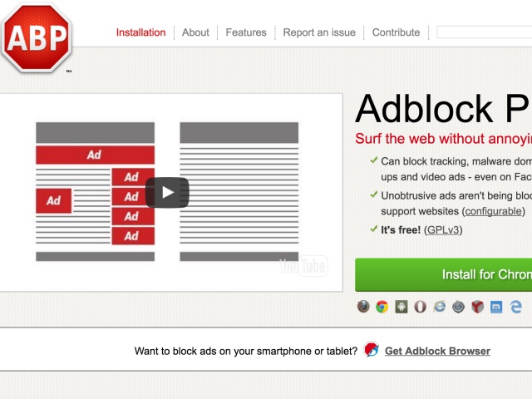Image resolution: width=532 pixels, height=399 pixels.
Task: Click the Adblock Browser icon
Action: pyautogui.click(x=372, y=350)
